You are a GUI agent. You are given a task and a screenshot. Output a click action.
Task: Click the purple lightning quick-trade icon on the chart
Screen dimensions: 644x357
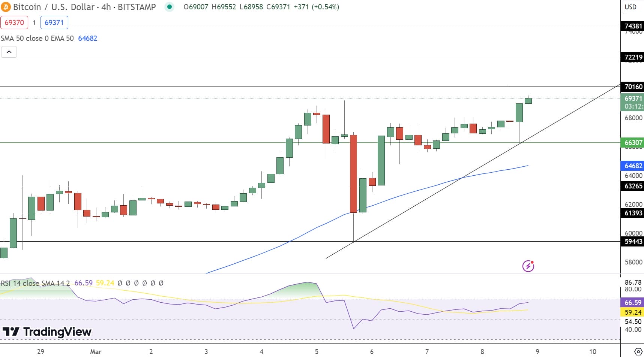[x=528, y=266]
